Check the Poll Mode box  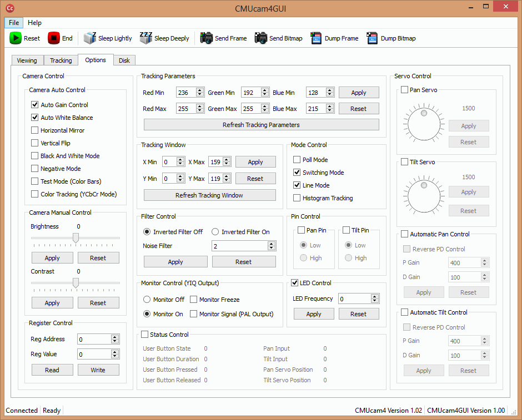coord(297,160)
